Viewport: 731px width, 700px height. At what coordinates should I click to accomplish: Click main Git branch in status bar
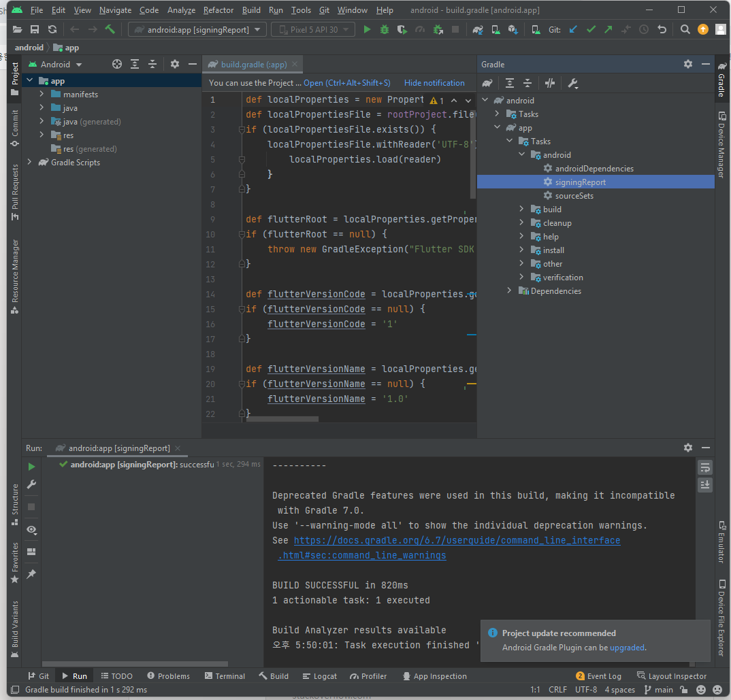[x=659, y=689]
